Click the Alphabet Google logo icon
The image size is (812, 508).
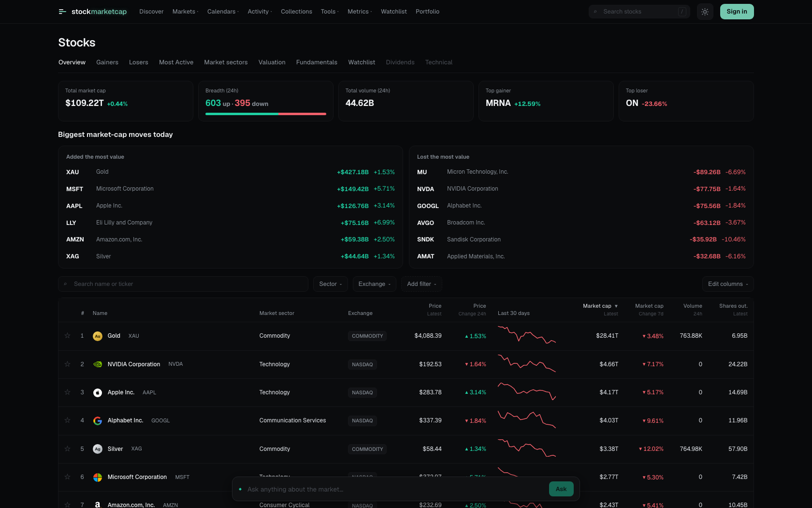tap(98, 421)
